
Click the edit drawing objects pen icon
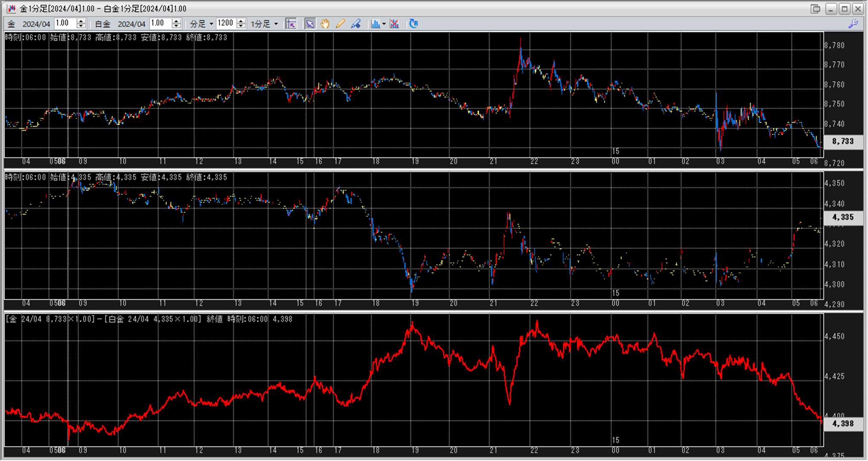tap(356, 24)
